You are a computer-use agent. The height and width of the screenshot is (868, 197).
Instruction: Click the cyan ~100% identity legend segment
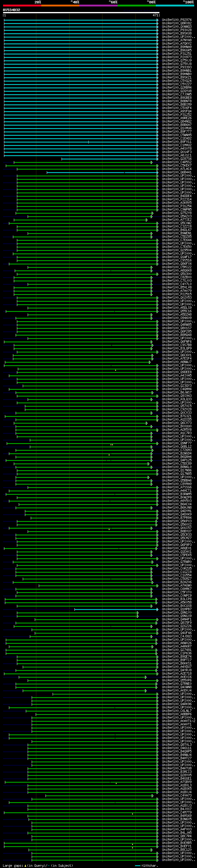click(175, 6)
